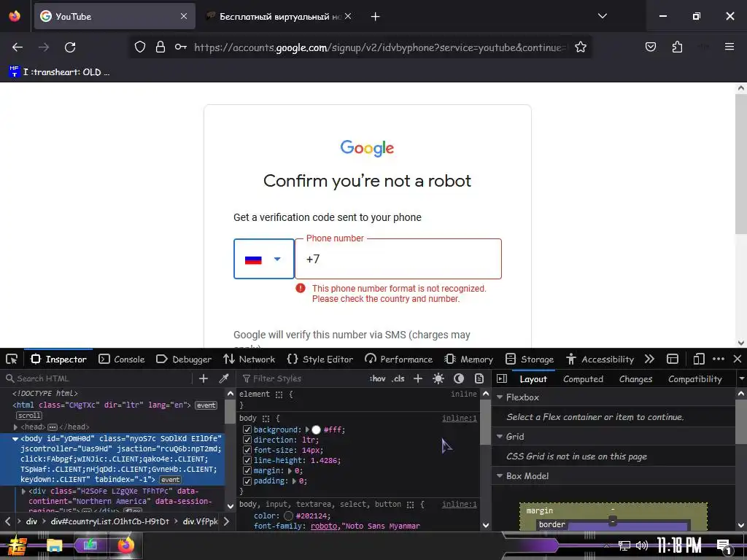Open the Storage panel
The image size is (747, 560).
click(x=530, y=359)
